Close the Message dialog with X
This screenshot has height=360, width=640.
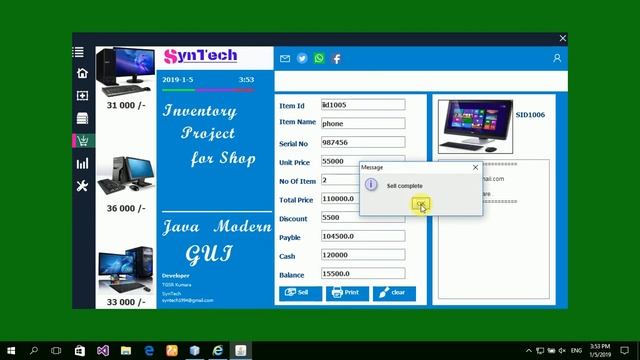click(475, 167)
